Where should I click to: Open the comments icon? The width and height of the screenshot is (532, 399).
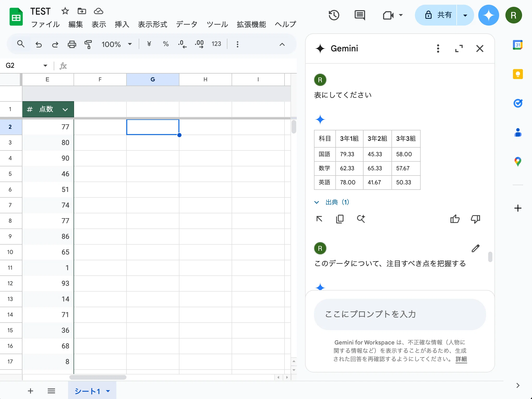pos(360,15)
